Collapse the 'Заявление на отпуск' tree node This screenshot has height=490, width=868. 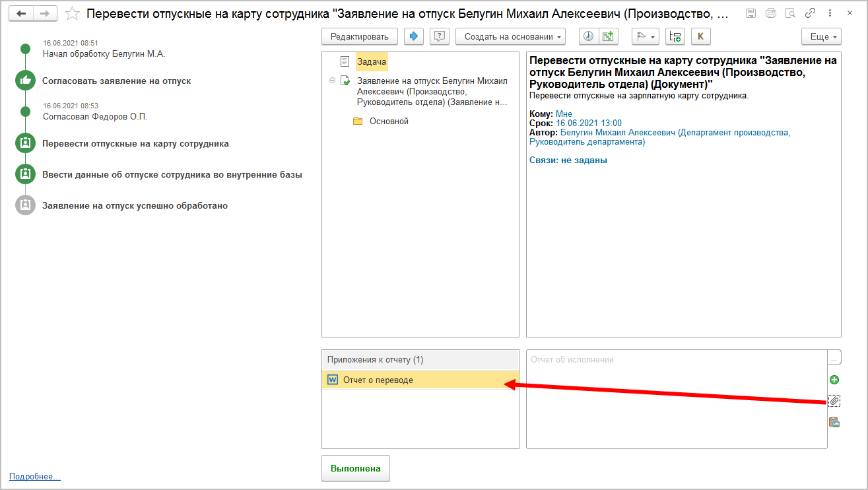[x=332, y=81]
